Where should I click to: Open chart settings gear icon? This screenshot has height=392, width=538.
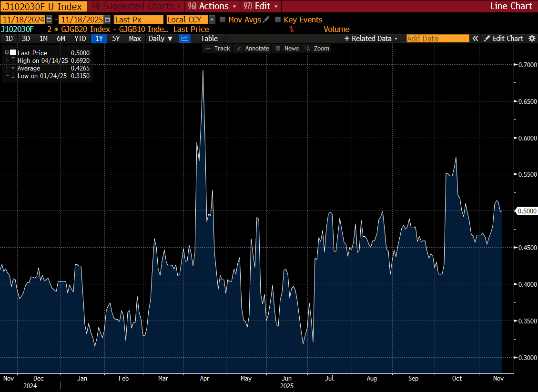pyautogui.click(x=532, y=39)
